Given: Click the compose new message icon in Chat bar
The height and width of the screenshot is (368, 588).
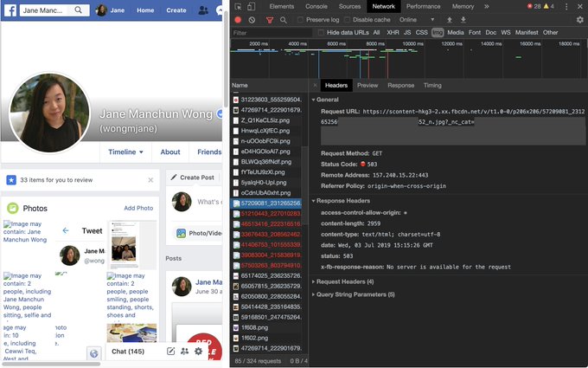Looking at the screenshot, I should (170, 352).
